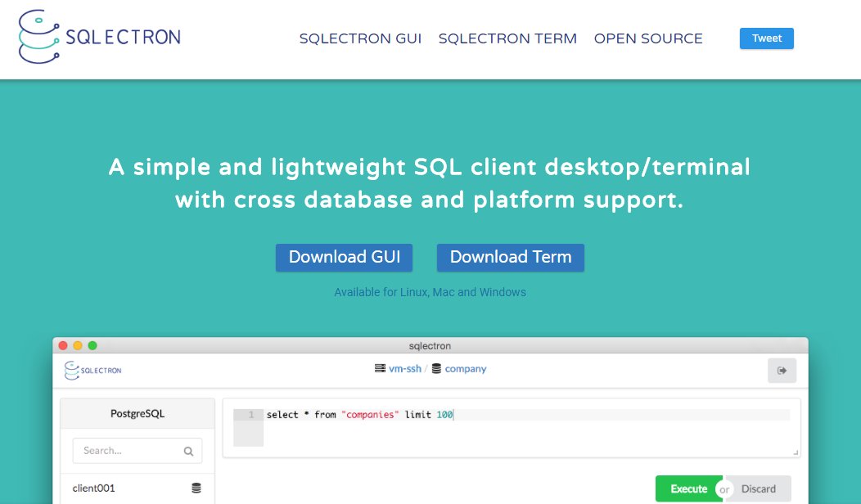Click the small Sqlectron logo inside the app window
This screenshot has height=504, width=861.
[x=92, y=370]
